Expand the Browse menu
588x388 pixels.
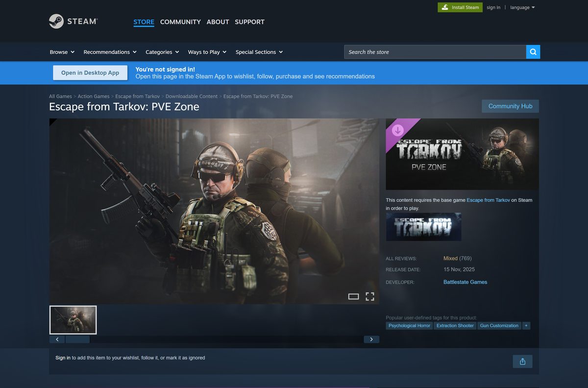tap(62, 52)
